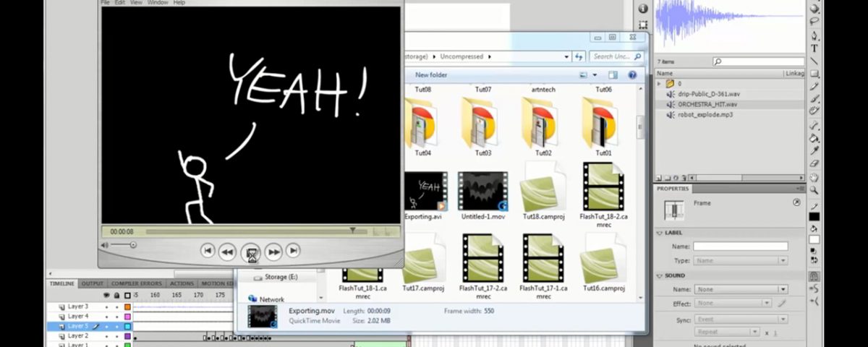Image resolution: width=868 pixels, height=347 pixels.
Task: Collapse the LABEL section triangle
Action: pyautogui.click(x=660, y=233)
